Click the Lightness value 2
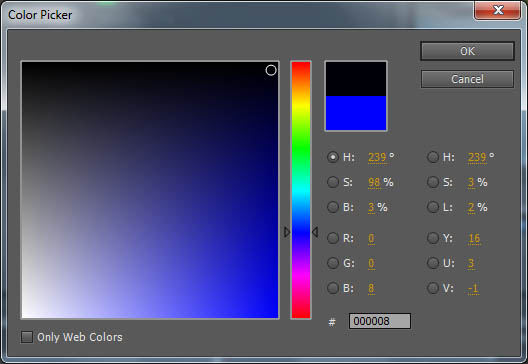 click(x=471, y=207)
